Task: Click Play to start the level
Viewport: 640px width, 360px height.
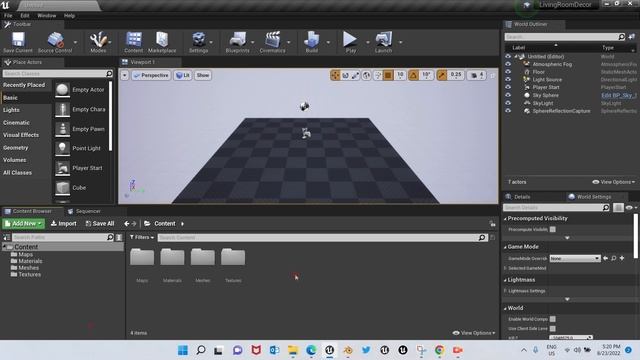Action: point(350,42)
